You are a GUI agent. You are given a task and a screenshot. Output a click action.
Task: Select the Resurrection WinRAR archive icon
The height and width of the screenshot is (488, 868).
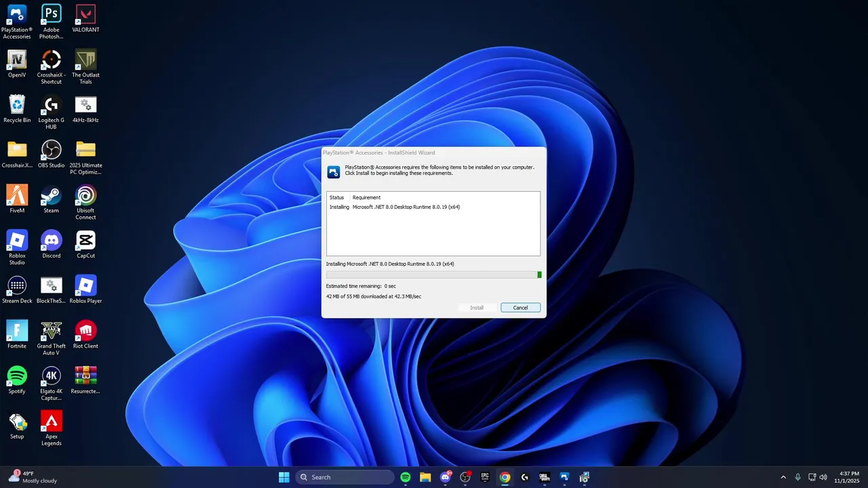[x=85, y=380]
